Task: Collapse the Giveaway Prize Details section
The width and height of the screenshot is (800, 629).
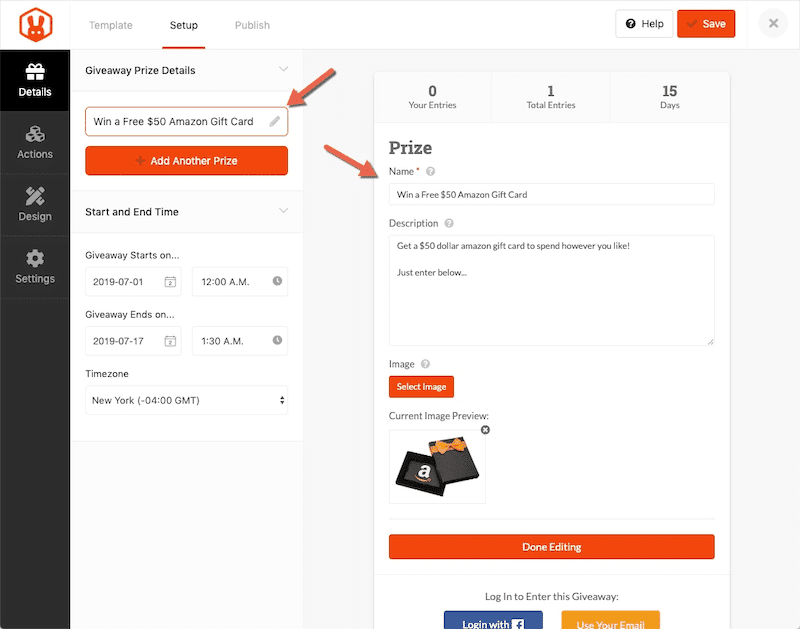Action: (283, 70)
